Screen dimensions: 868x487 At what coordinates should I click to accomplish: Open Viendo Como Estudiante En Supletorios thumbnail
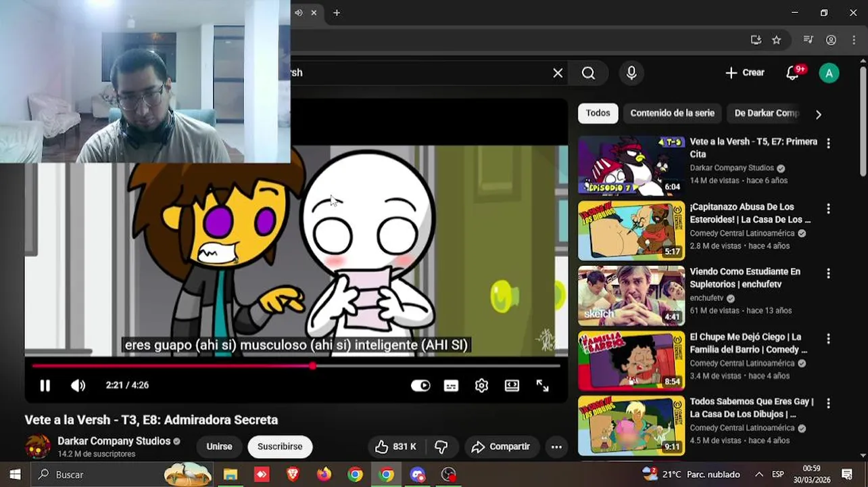(x=631, y=296)
